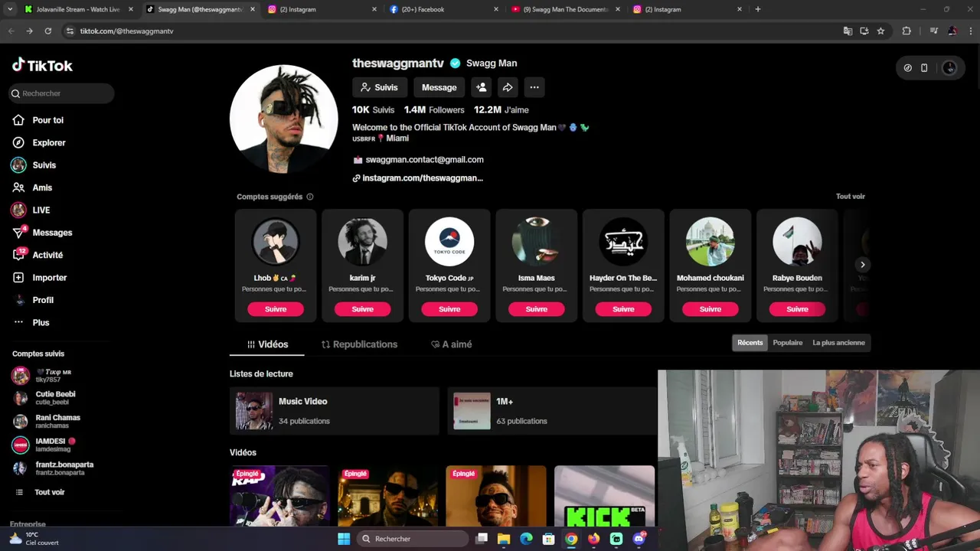Screen dimensions: 980x551
Task: Click the info icon beside Comptes suggérés
Action: pos(310,197)
